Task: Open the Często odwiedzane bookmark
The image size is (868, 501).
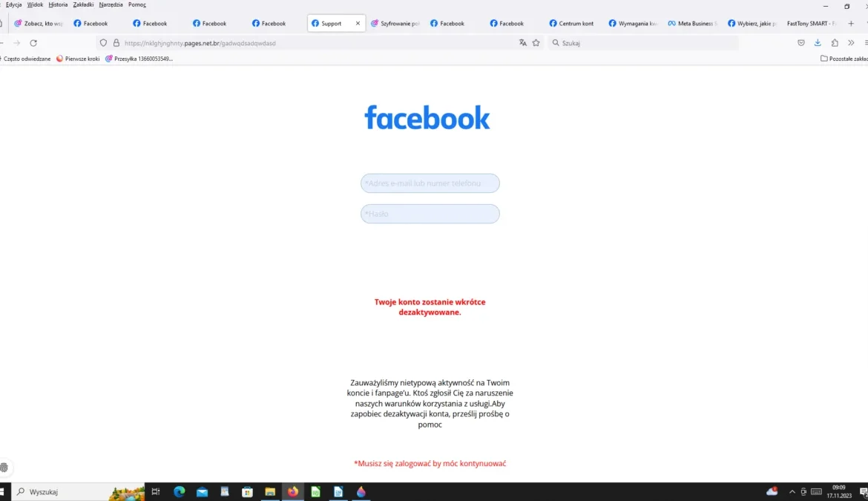Action: tap(26, 59)
